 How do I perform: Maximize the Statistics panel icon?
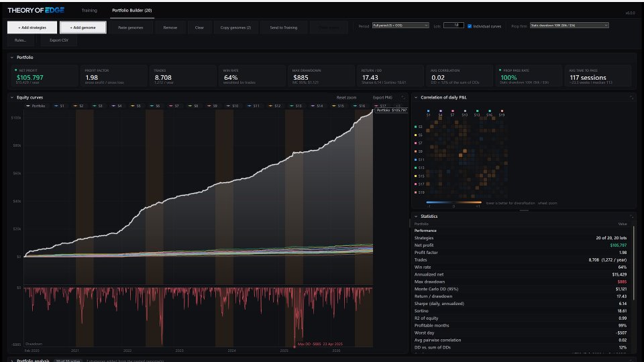pyautogui.click(x=631, y=217)
